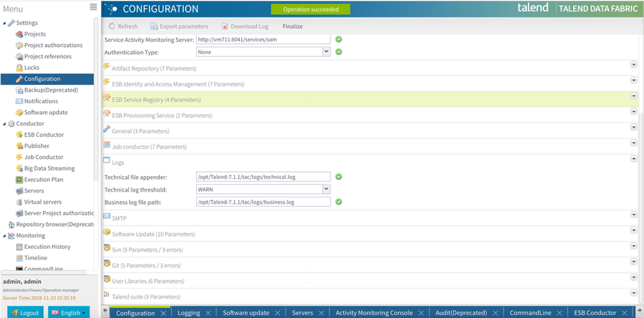Click the Virtual servers icon
Image resolution: width=644 pixels, height=318 pixels.
(19, 202)
